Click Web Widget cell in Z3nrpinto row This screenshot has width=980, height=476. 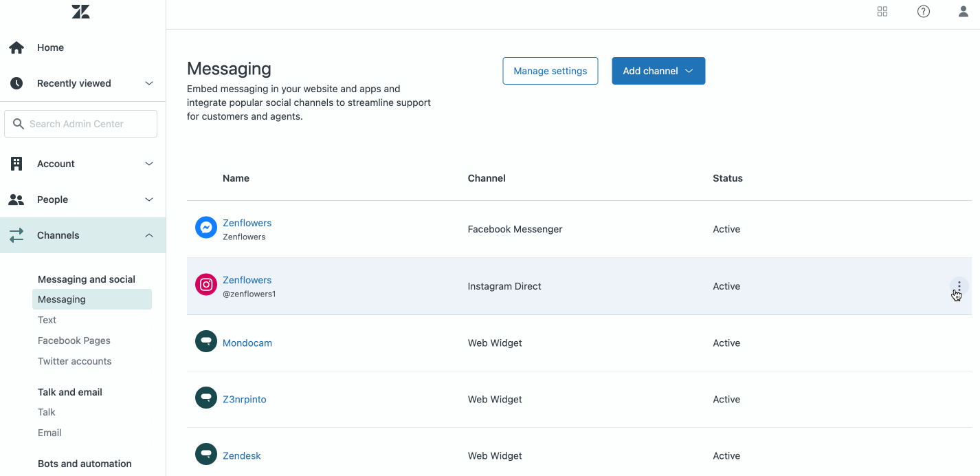495,399
